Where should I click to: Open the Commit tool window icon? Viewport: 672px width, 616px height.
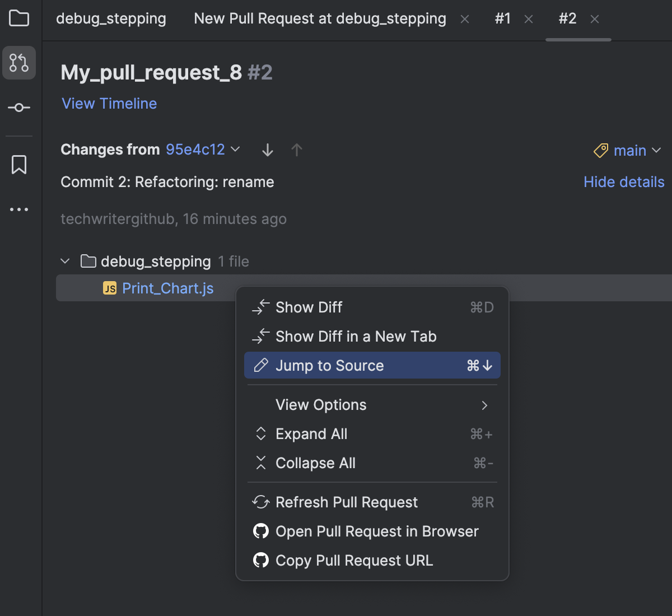tap(19, 108)
